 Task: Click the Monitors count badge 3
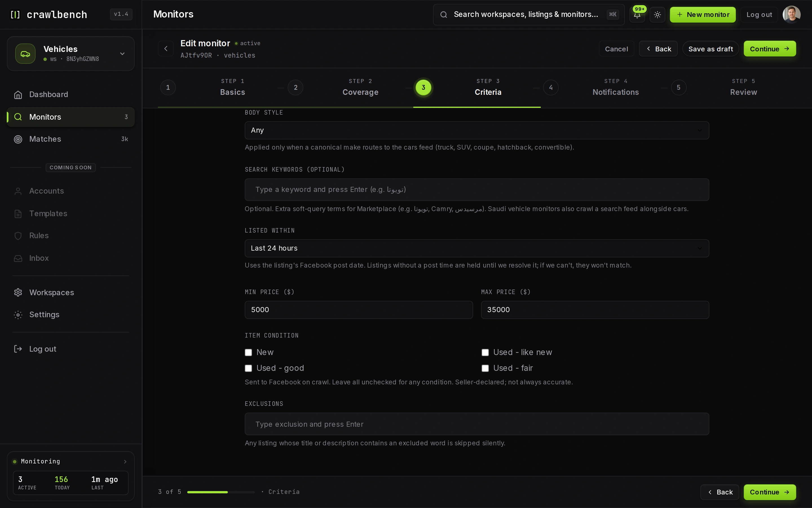[x=126, y=117]
